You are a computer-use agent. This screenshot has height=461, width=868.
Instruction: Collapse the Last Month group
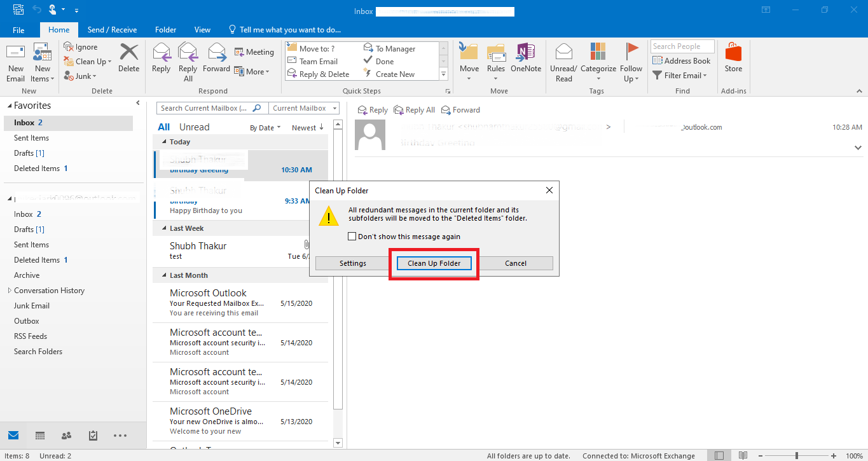pos(164,275)
